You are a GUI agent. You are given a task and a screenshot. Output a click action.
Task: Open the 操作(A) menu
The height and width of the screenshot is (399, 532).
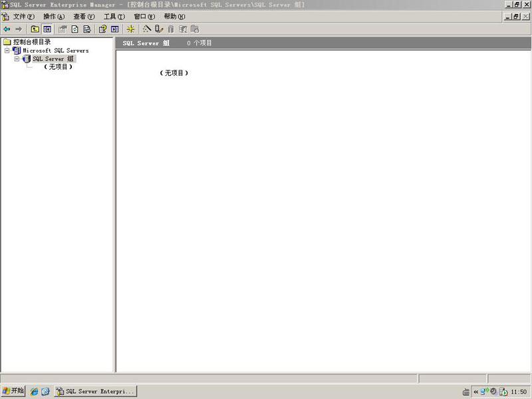coord(54,17)
